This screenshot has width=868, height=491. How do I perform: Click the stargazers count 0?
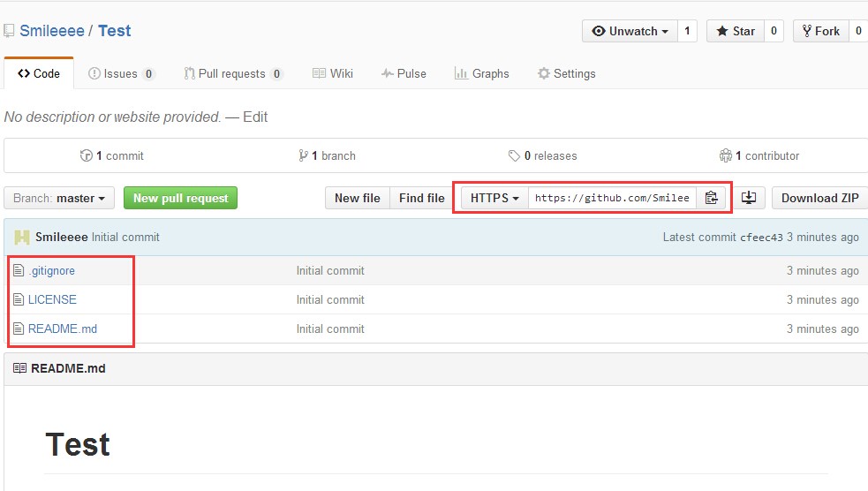click(x=774, y=31)
